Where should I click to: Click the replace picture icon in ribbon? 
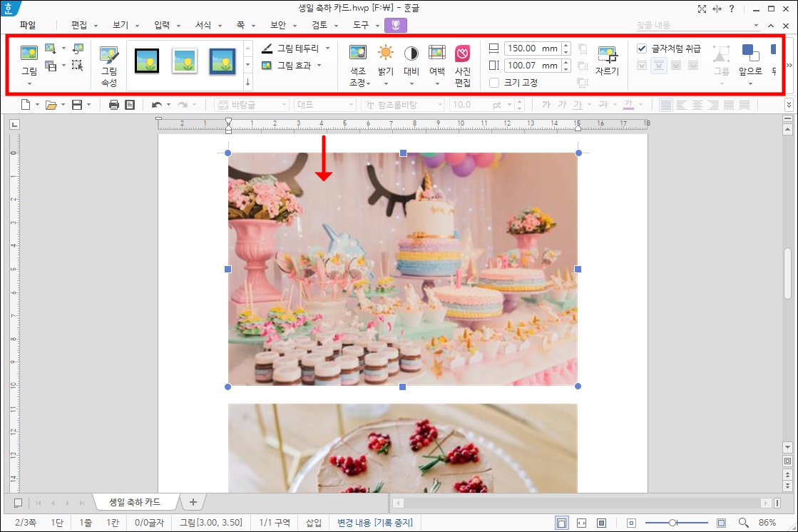point(50,49)
